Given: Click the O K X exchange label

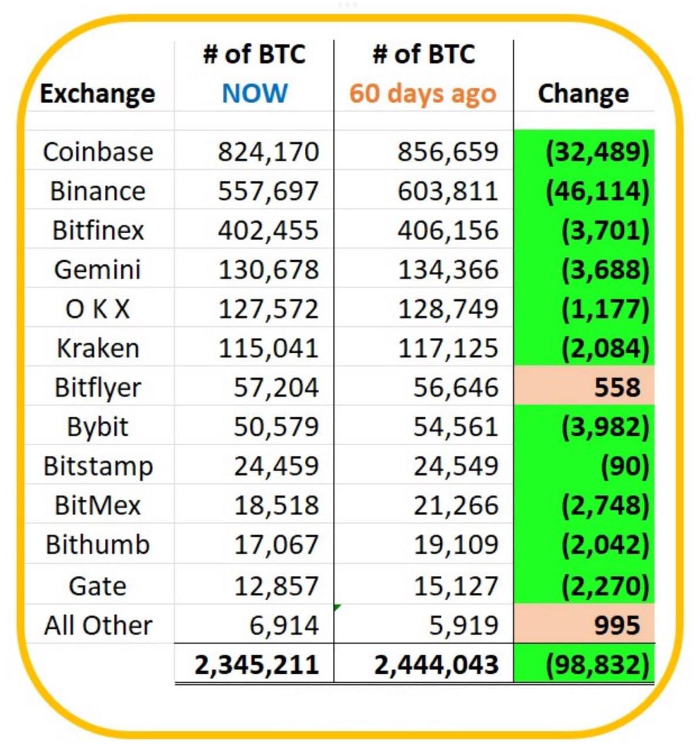Looking at the screenshot, I should 98,309.
